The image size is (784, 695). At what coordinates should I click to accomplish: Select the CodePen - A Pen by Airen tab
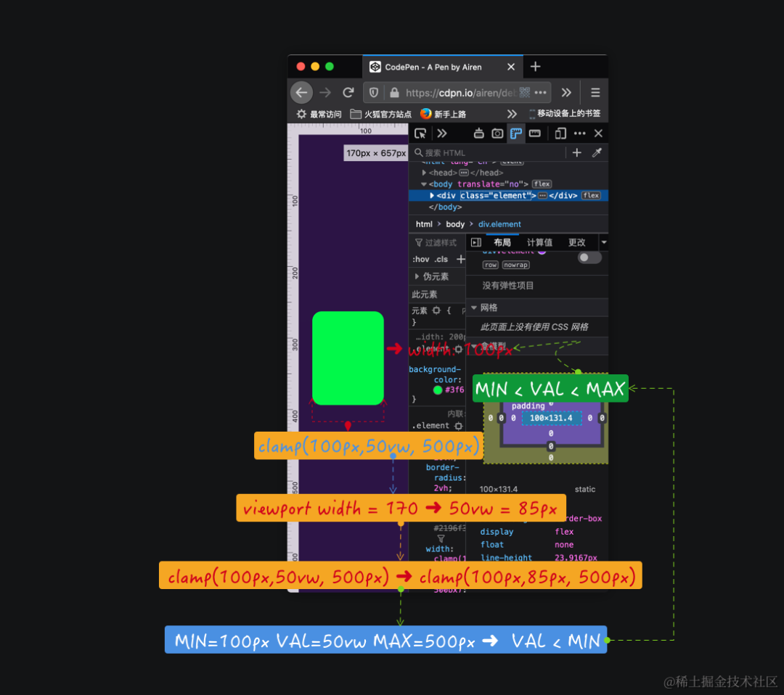443,67
